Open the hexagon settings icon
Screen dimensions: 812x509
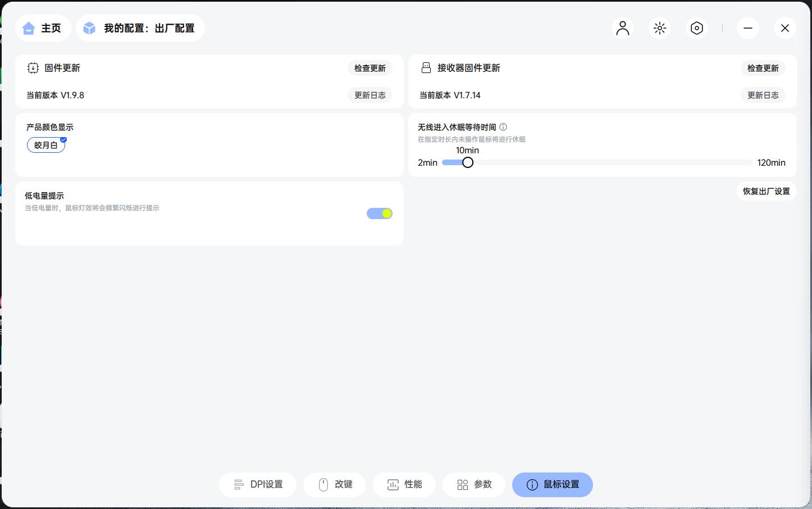[697, 28]
